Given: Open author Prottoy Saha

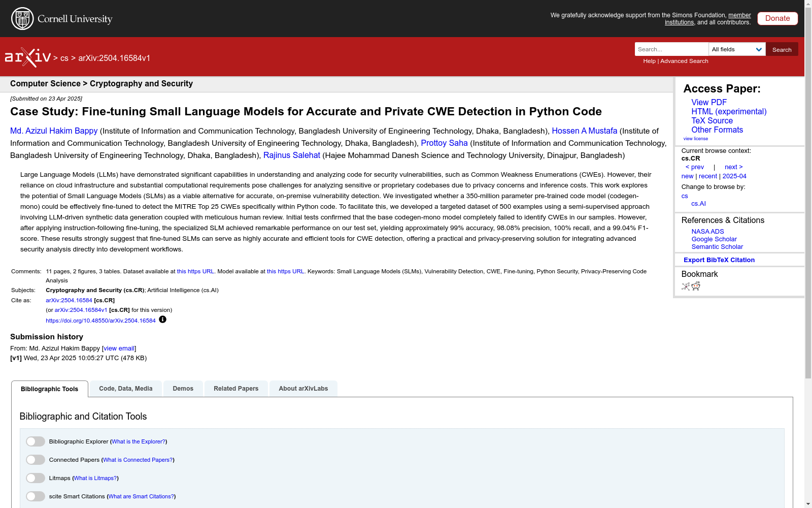Looking at the screenshot, I should [x=444, y=143].
